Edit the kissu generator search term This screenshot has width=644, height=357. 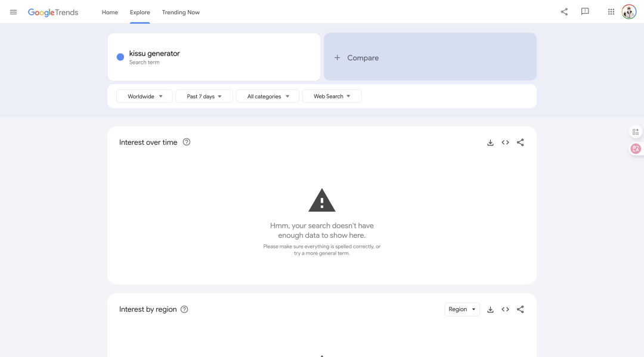tap(154, 54)
